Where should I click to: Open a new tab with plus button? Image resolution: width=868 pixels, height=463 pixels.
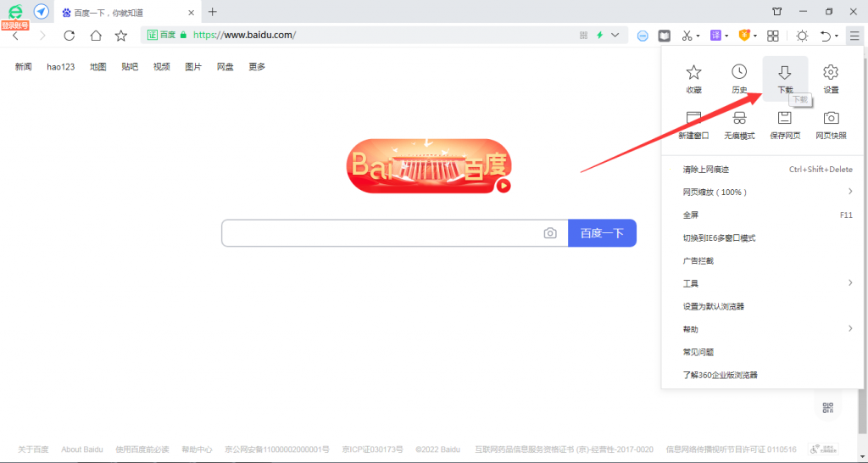[x=213, y=12]
